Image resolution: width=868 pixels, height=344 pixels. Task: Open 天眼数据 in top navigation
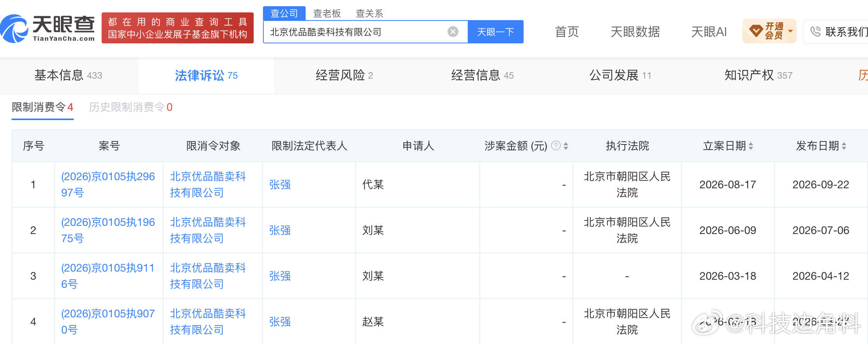[635, 32]
